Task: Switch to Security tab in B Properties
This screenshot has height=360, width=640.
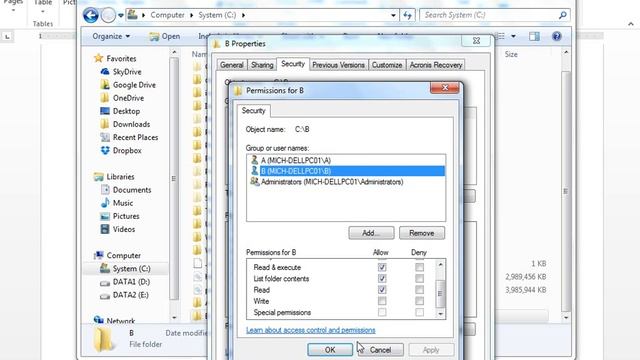Action: (x=293, y=64)
